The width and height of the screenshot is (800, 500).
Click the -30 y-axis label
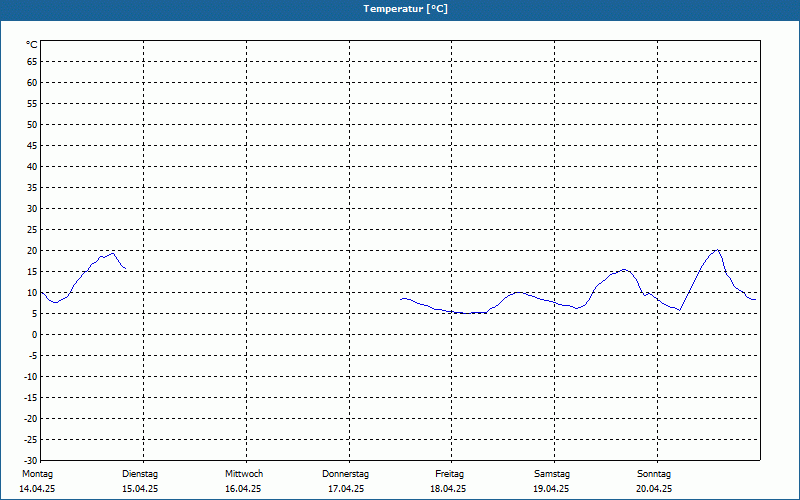pos(31,460)
